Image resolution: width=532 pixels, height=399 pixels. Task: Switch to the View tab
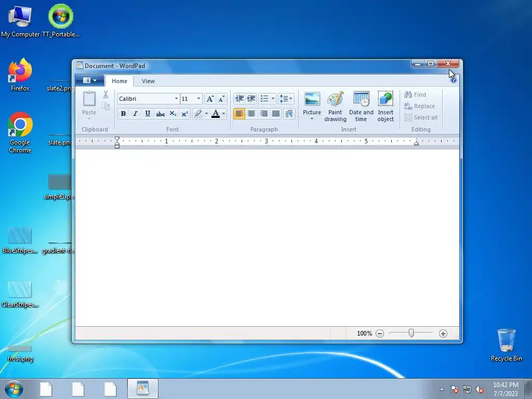[x=148, y=81]
